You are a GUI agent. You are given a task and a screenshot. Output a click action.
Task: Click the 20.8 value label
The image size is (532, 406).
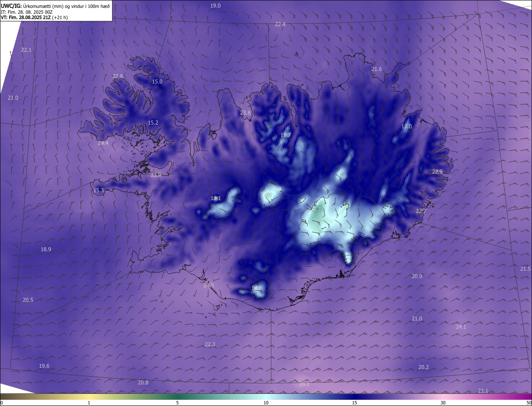pyautogui.click(x=143, y=382)
